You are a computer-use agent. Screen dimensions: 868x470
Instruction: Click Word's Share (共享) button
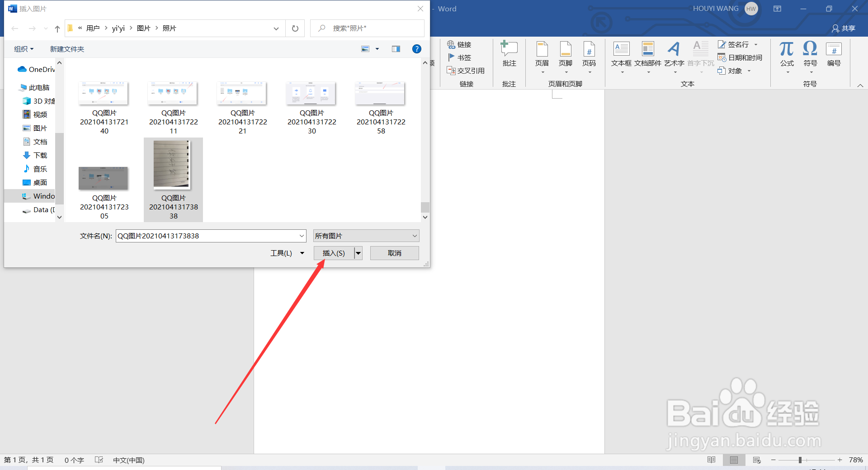coord(844,28)
